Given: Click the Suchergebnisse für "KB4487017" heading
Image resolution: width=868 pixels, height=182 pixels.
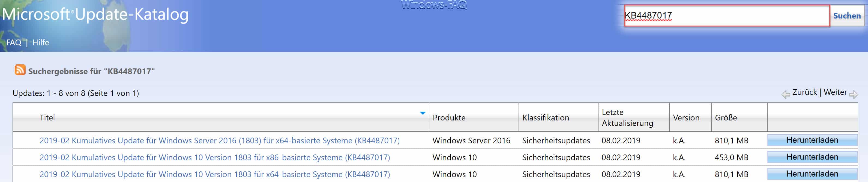Looking at the screenshot, I should [x=91, y=71].
